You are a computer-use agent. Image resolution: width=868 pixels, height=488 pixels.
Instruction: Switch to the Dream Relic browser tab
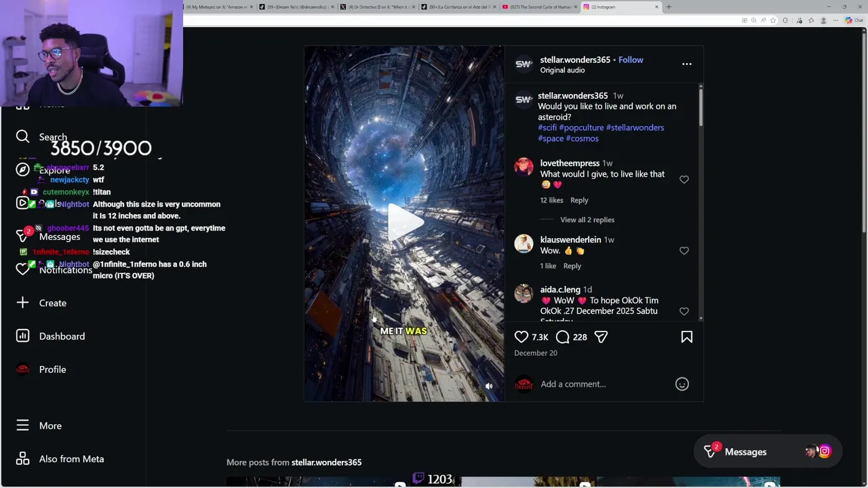[x=297, y=7]
